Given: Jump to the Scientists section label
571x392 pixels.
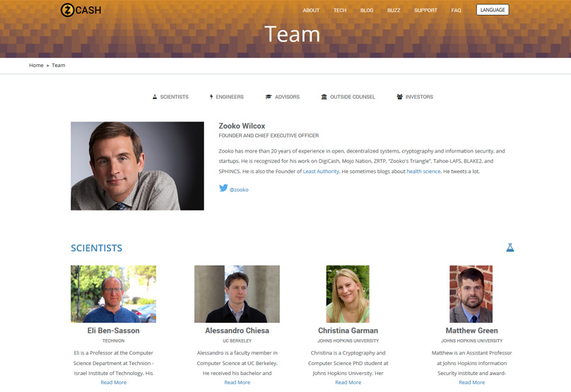Looking at the screenshot, I should (174, 97).
